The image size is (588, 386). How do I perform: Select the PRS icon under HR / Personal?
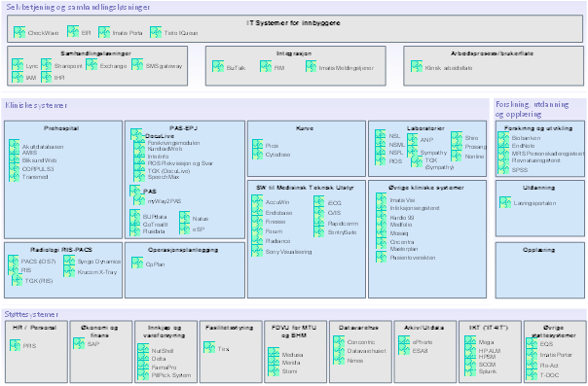16,345
